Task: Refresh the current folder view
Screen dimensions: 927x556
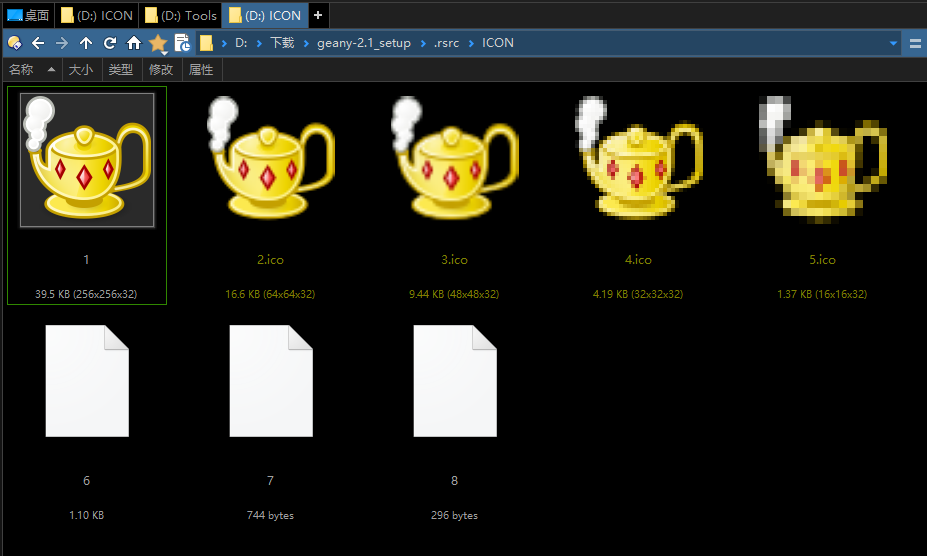Action: [110, 43]
